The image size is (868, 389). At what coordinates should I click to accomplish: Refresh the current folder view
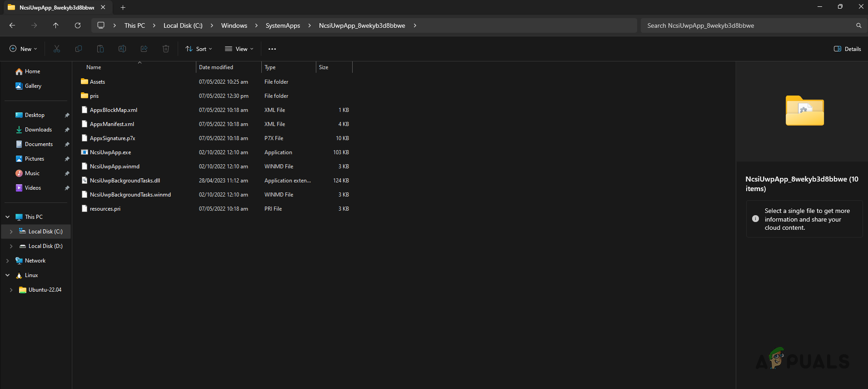pyautogui.click(x=78, y=25)
